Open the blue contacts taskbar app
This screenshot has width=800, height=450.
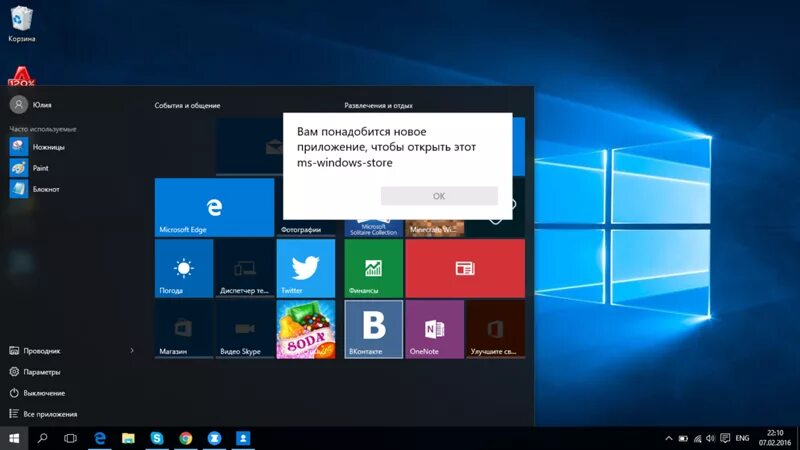click(x=243, y=438)
